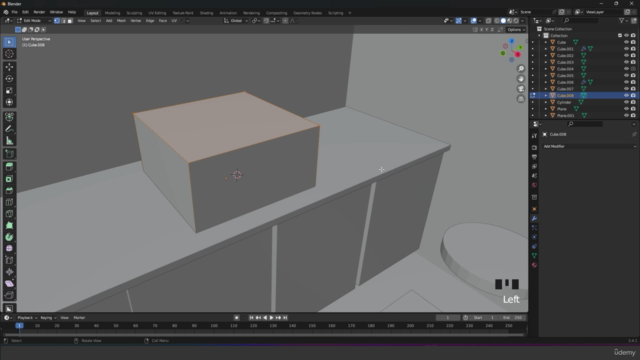Open the Modifier properties wrench tab

click(x=534, y=218)
